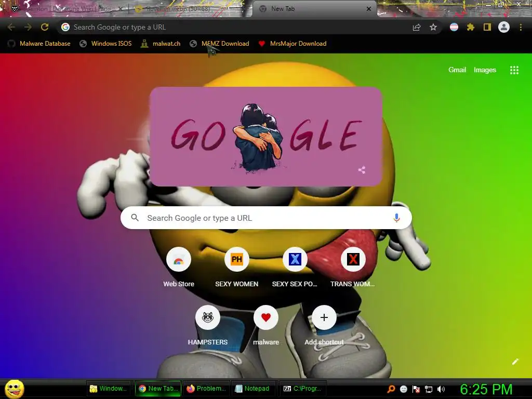Close the Deltarune Wiki tab
Image resolution: width=532 pixels, height=399 pixels.
pos(120,9)
